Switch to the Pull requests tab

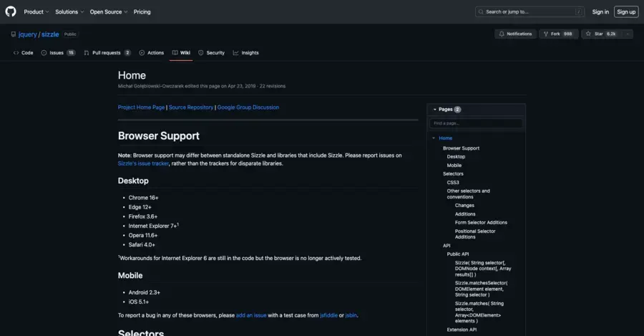click(107, 52)
